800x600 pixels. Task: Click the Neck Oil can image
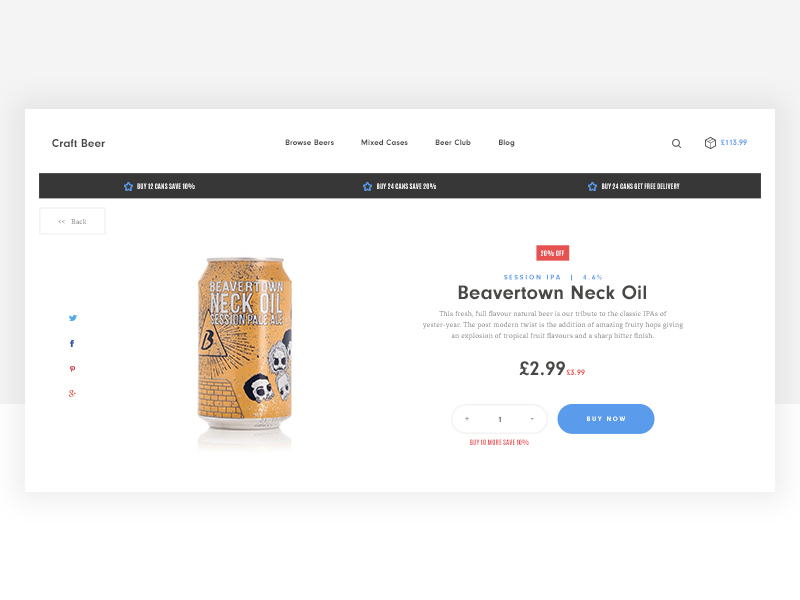tap(244, 343)
